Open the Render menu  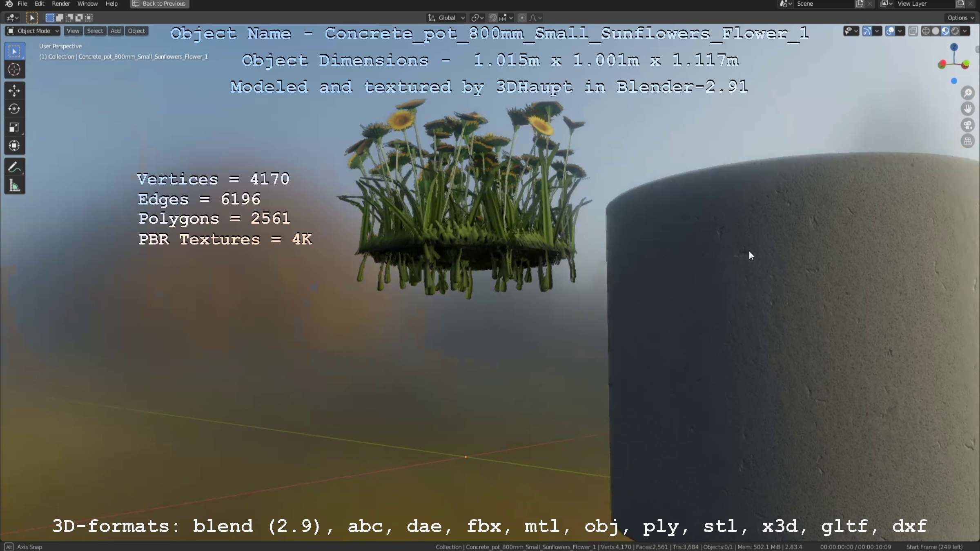[61, 4]
